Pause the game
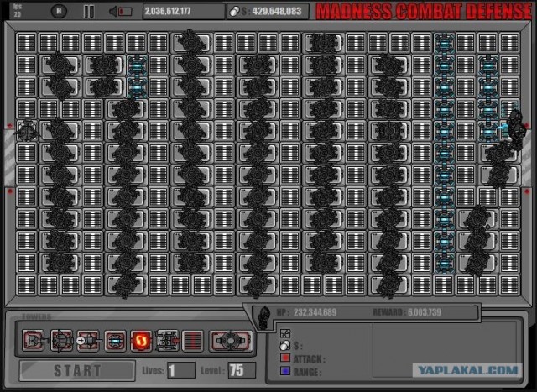This screenshot has width=537, height=392. click(89, 12)
